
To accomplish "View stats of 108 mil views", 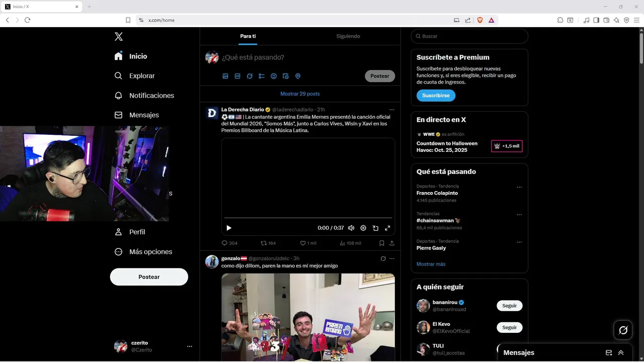I will tap(350, 243).
